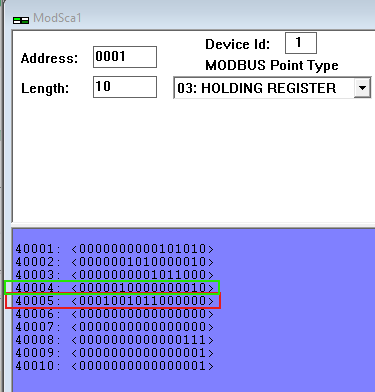Click the ModSca1 window icon

21,20
